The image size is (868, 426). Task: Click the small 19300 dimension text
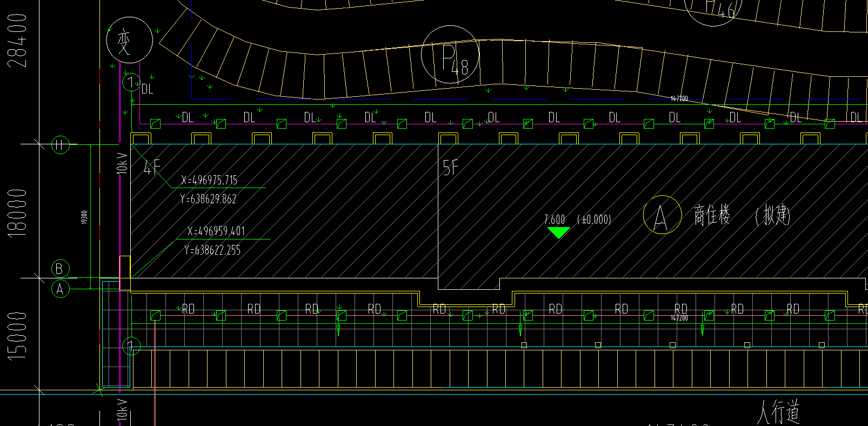84,217
